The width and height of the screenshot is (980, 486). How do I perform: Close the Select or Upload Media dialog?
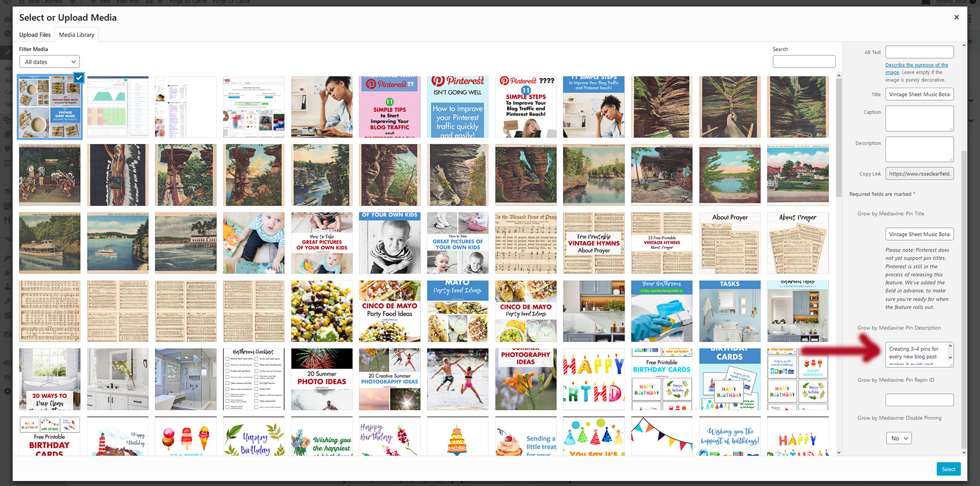[956, 17]
